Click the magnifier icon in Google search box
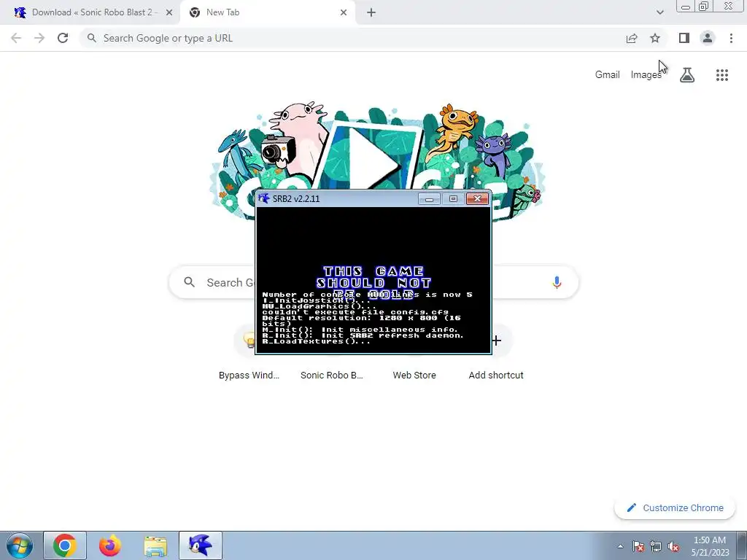Viewport: 747px width, 560px height. tap(190, 282)
